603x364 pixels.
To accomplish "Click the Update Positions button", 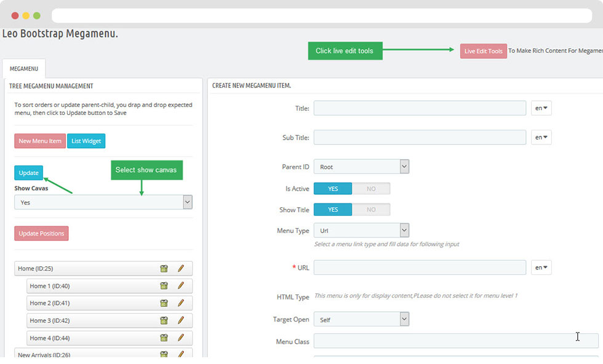I will pyautogui.click(x=41, y=233).
